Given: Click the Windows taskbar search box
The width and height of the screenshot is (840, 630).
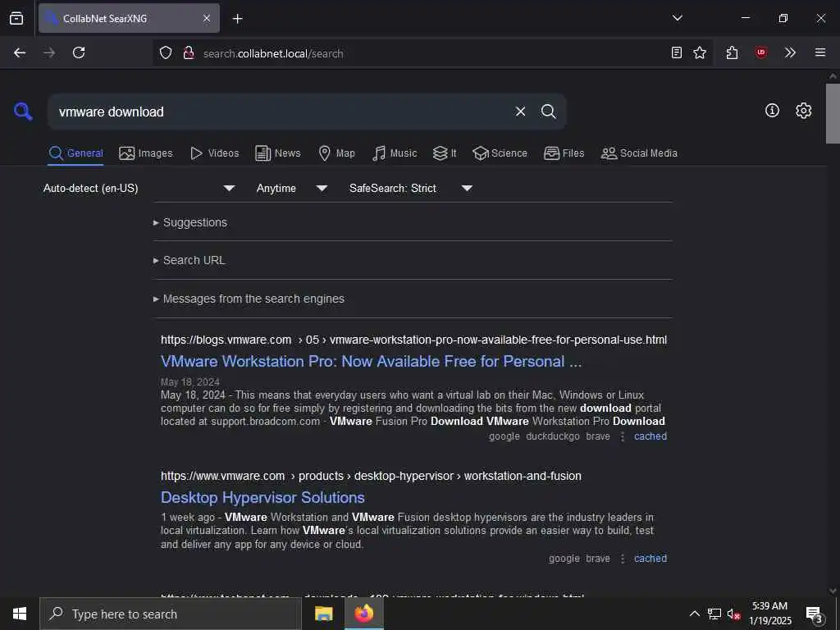Looking at the screenshot, I should (171, 614).
